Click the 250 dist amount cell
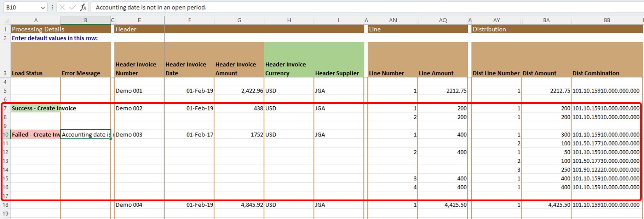 [x=546, y=170]
